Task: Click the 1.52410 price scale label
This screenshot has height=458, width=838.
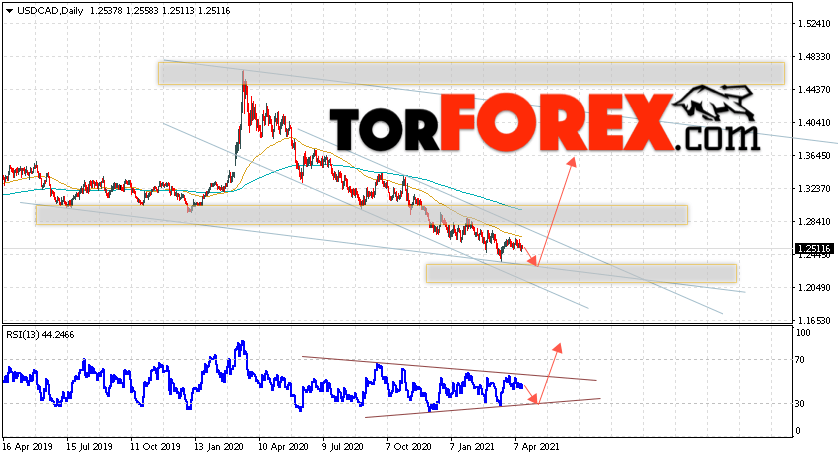Action: tap(814, 24)
